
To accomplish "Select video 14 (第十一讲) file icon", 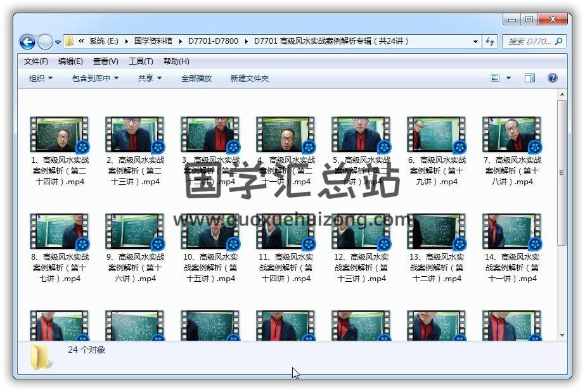I will coord(511,231).
